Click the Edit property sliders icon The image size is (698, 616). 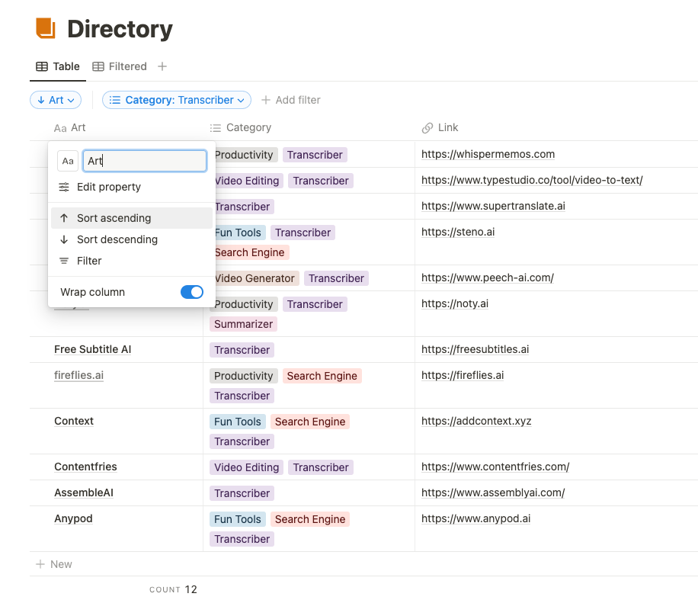64,187
